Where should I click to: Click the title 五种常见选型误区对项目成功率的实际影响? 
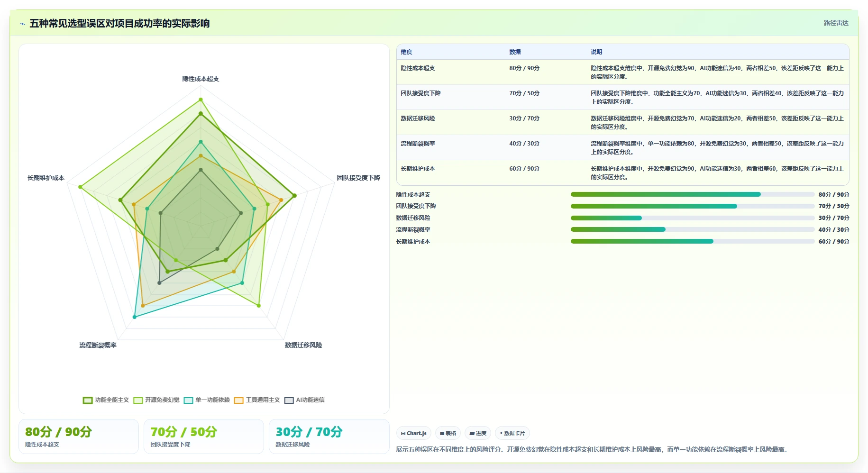point(119,23)
